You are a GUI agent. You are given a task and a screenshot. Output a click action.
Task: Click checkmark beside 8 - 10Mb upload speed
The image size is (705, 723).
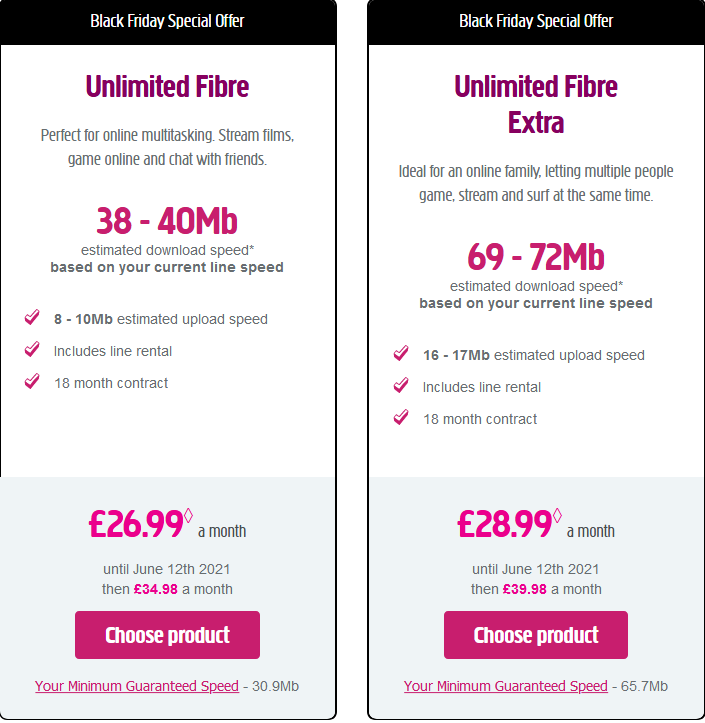click(x=32, y=318)
